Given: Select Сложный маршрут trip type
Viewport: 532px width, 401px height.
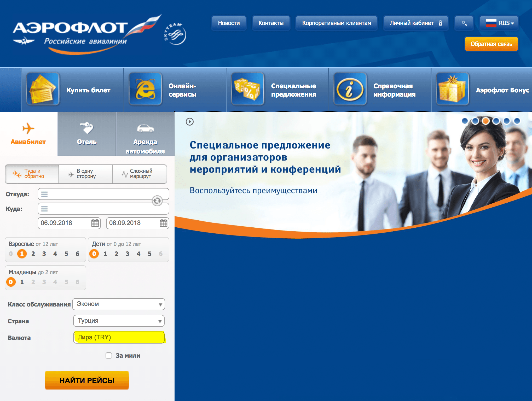Looking at the screenshot, I should [140, 174].
